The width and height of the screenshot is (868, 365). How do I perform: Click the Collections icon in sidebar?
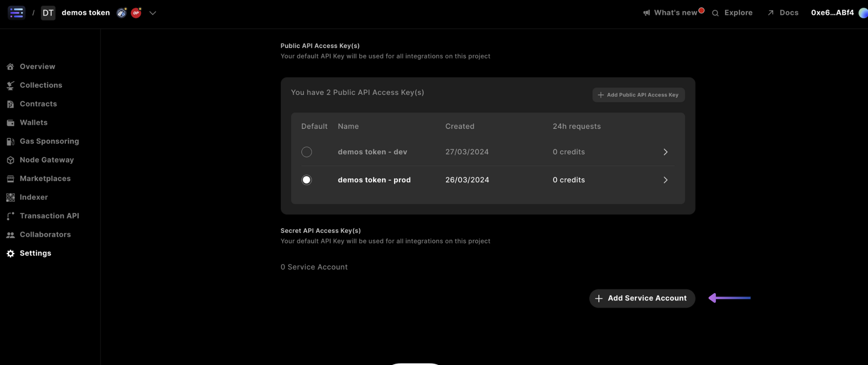[10, 85]
